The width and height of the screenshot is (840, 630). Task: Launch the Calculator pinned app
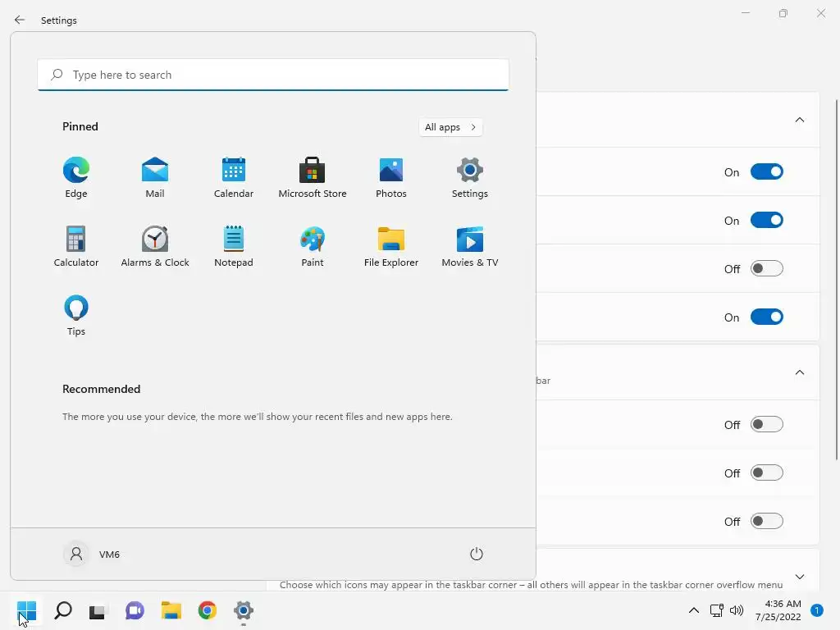tap(76, 246)
